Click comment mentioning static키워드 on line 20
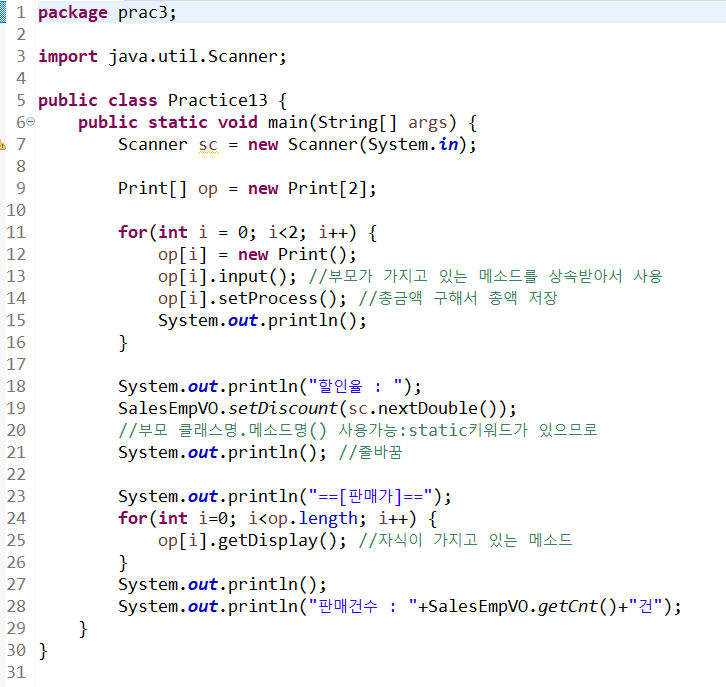Image resolution: width=726 pixels, height=687 pixels. (358, 431)
